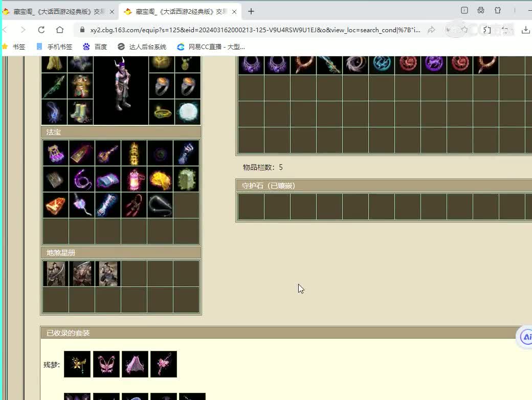Click the site security lock icon
Image resolution: width=532 pixels, height=400 pixels.
[82, 30]
